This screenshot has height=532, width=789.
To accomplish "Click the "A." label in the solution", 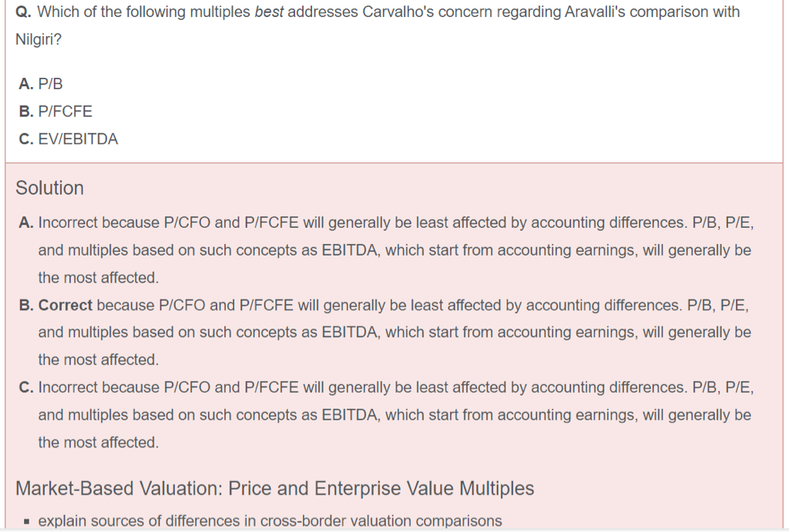I will point(26,223).
